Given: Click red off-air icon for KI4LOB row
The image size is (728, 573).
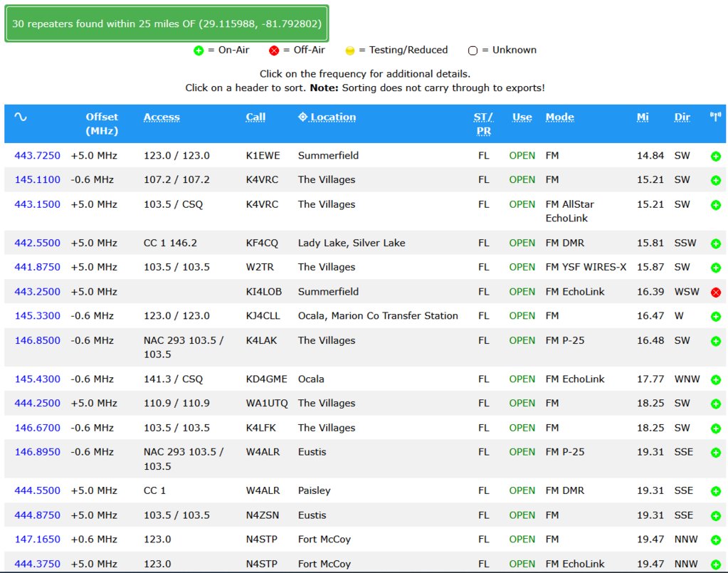Looking at the screenshot, I should [715, 293].
